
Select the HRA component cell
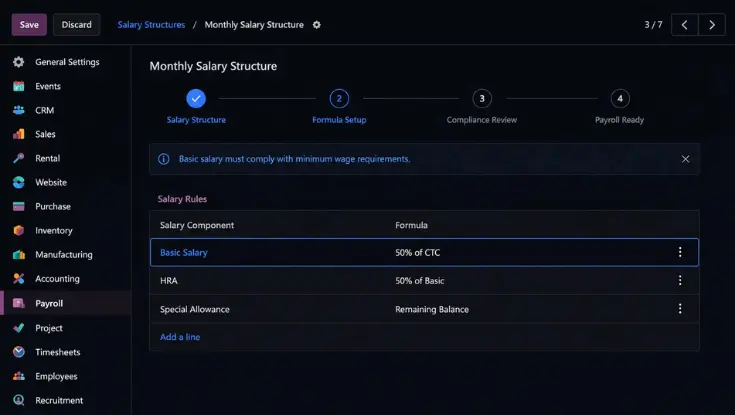pyautogui.click(x=169, y=280)
